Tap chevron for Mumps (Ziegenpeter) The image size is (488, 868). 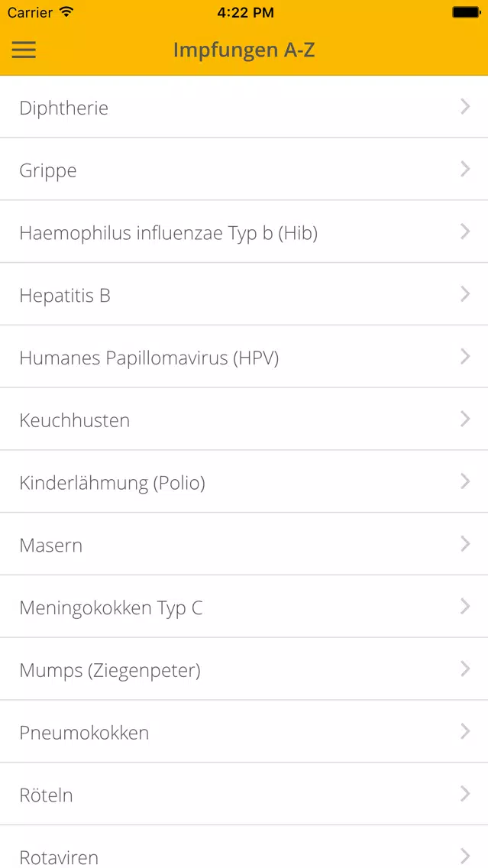coord(465,669)
